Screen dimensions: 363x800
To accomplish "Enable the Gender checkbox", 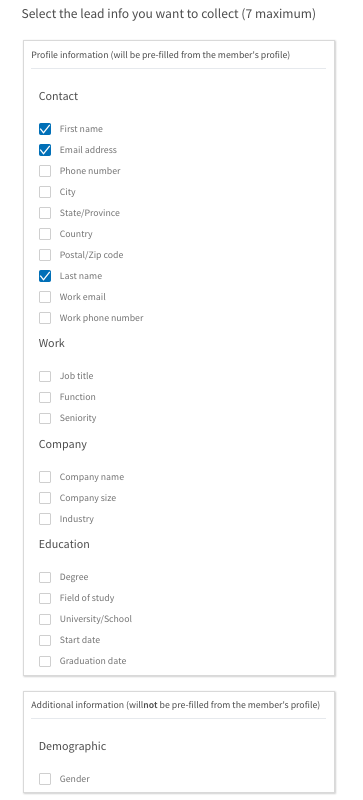I will [x=45, y=779].
